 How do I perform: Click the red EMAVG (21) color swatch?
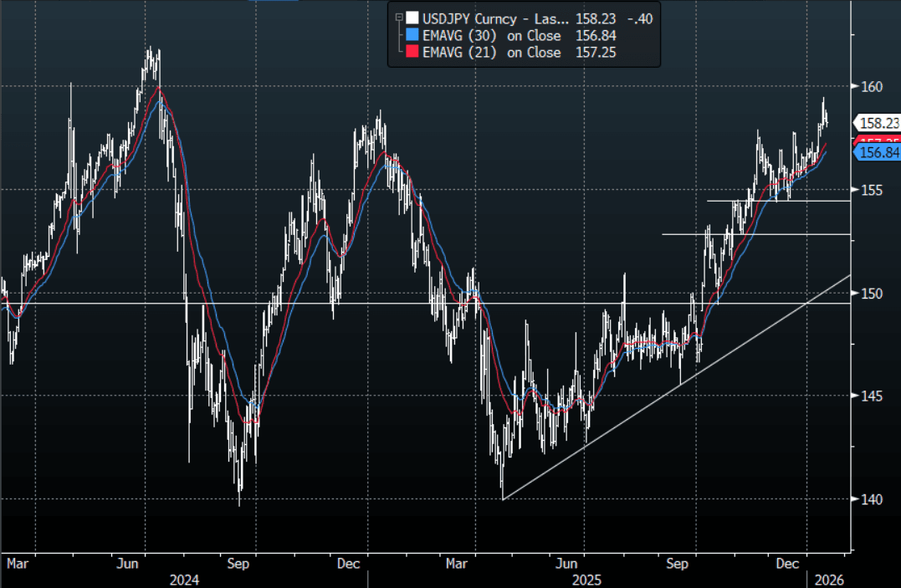(410, 53)
